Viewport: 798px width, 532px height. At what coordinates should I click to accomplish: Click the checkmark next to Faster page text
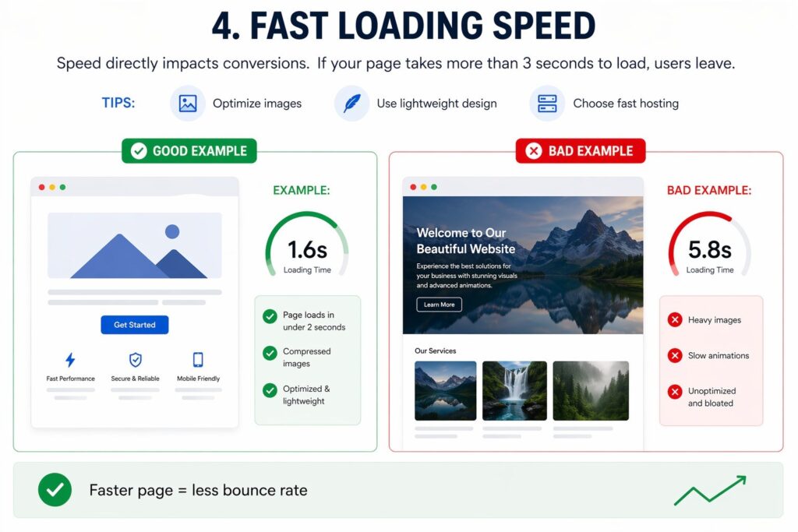click(55, 490)
